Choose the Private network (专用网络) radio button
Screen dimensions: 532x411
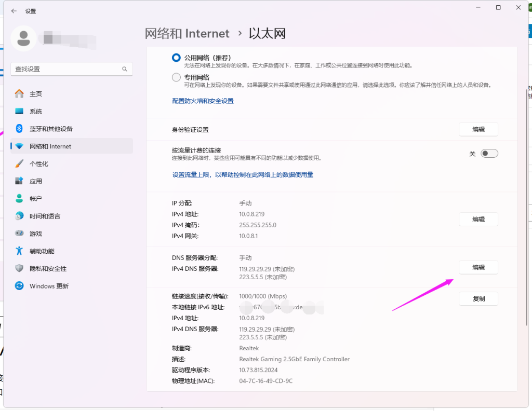click(176, 77)
